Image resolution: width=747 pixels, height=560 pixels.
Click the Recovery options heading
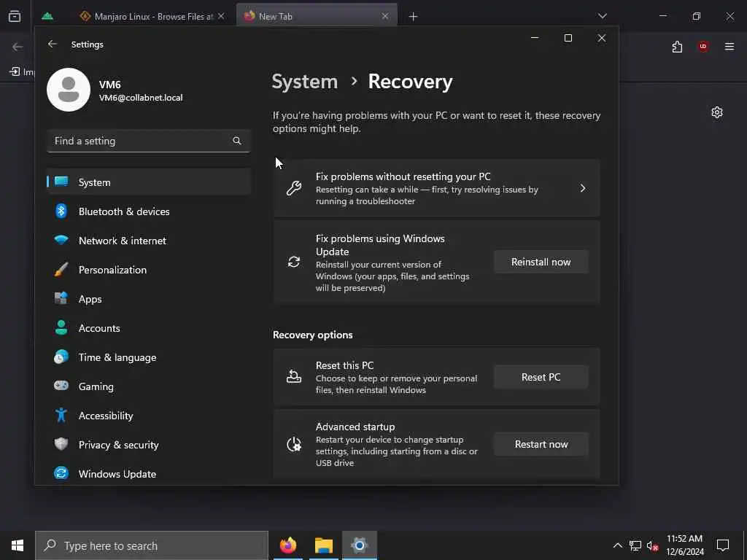(312, 335)
